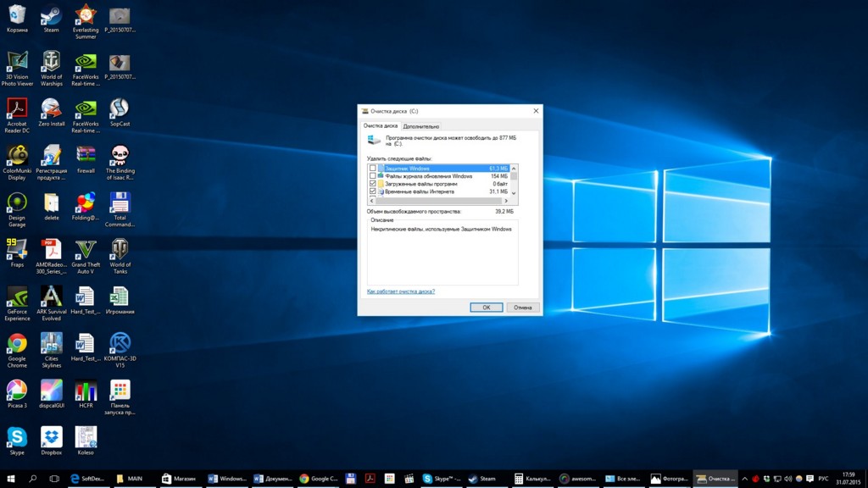Viewport: 868px width, 488px height.
Task: Select the Очистка диска tab
Action: pyautogui.click(x=381, y=125)
